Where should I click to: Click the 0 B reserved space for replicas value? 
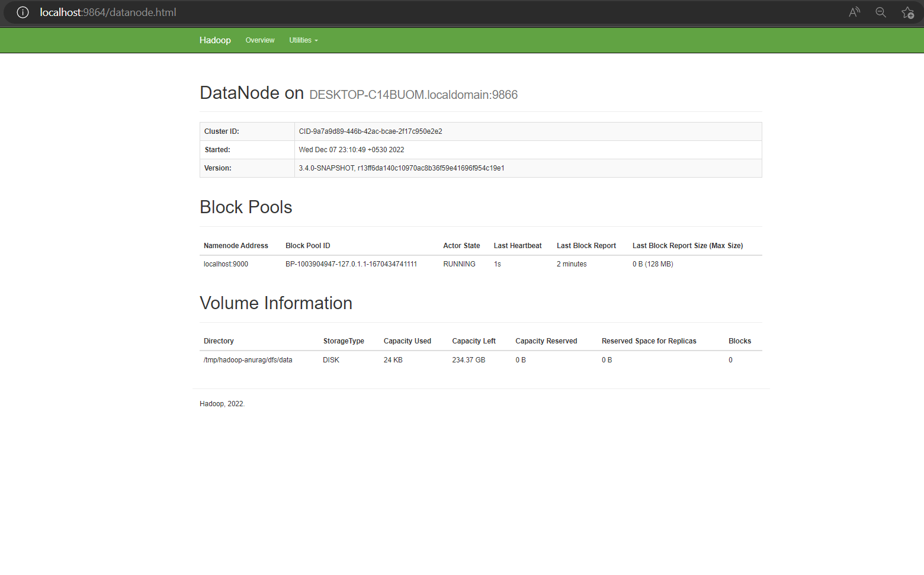[607, 360]
